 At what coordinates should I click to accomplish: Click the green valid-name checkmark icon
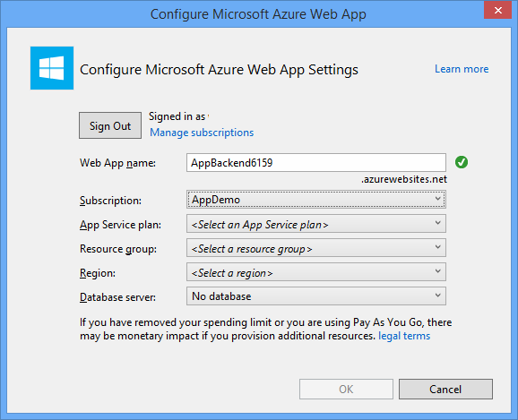click(462, 162)
